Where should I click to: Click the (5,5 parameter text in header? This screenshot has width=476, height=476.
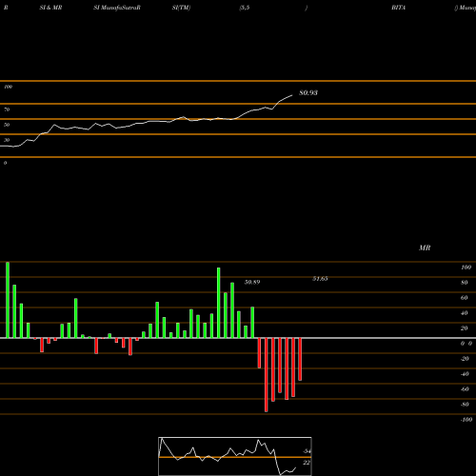(245, 8)
